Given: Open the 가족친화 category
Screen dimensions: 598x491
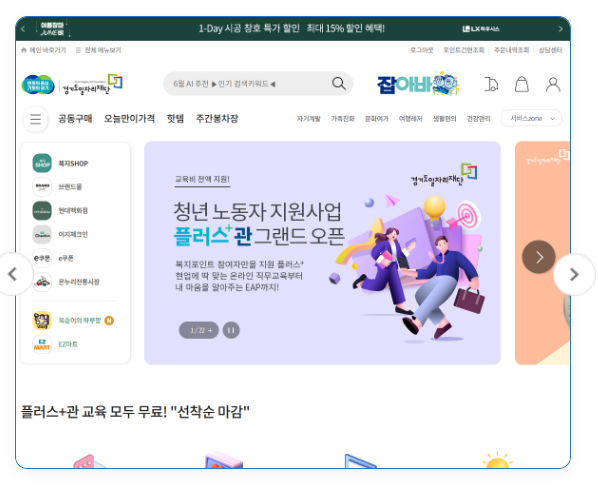Looking at the screenshot, I should pyautogui.click(x=342, y=119).
